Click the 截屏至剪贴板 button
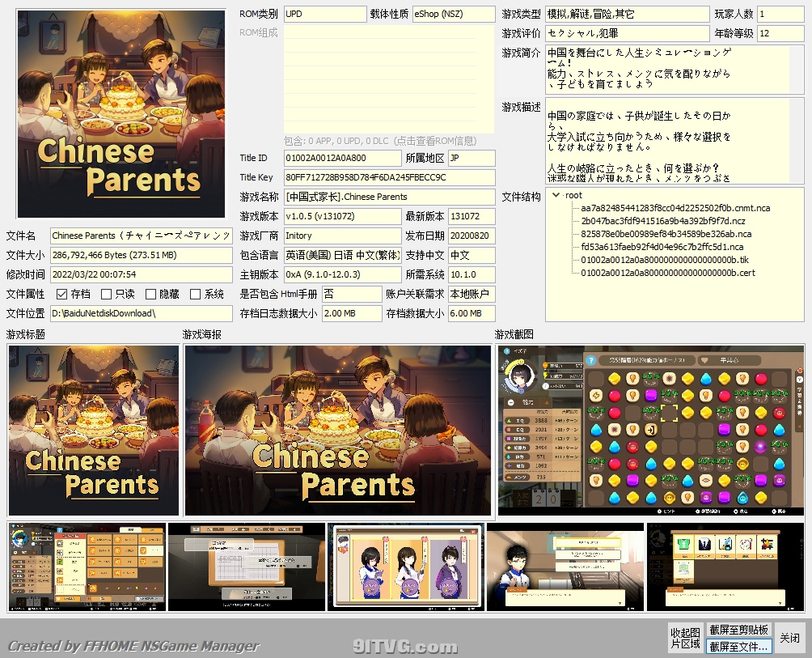Viewport: 812px width, 658px height. point(738,630)
